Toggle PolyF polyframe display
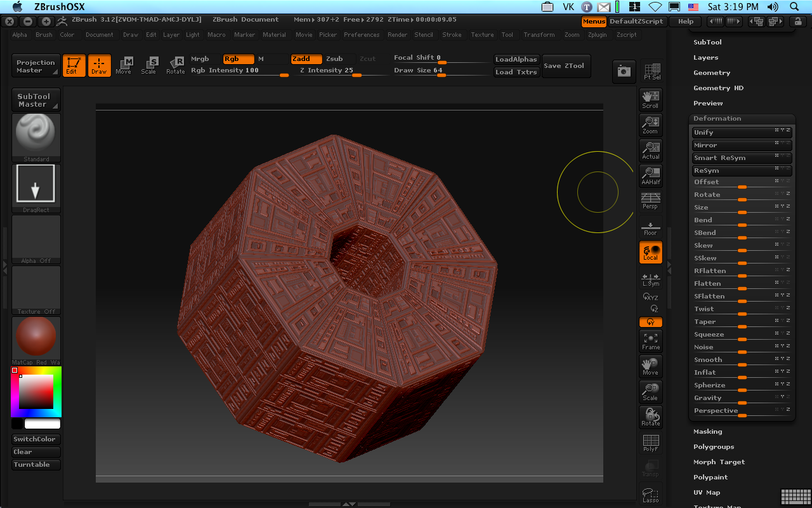 coord(650,443)
